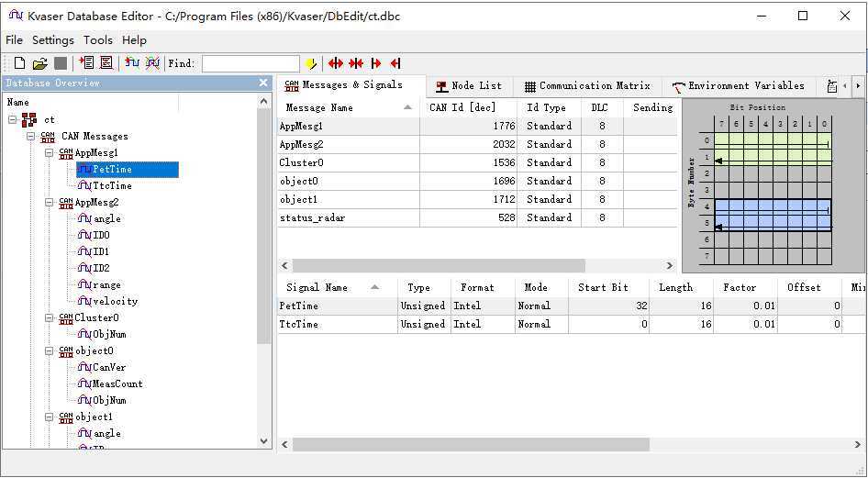Click the yellow find arrow icon
868x478 pixels.
[x=311, y=63]
